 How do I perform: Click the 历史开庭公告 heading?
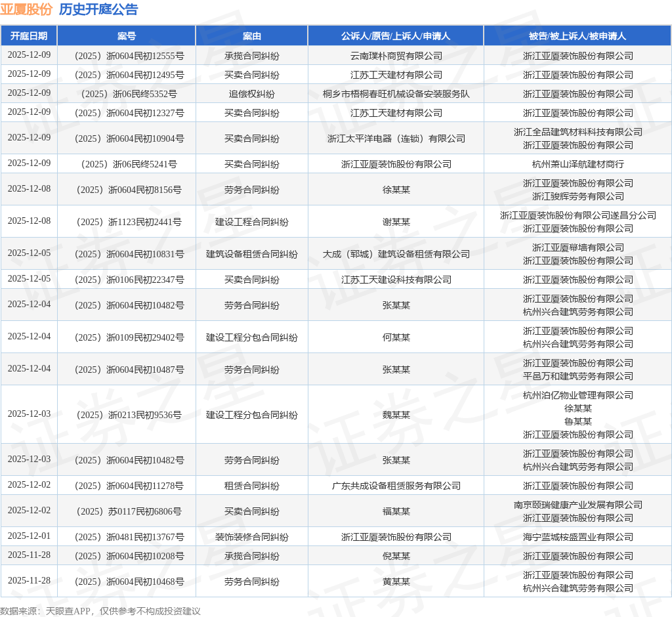click(98, 9)
